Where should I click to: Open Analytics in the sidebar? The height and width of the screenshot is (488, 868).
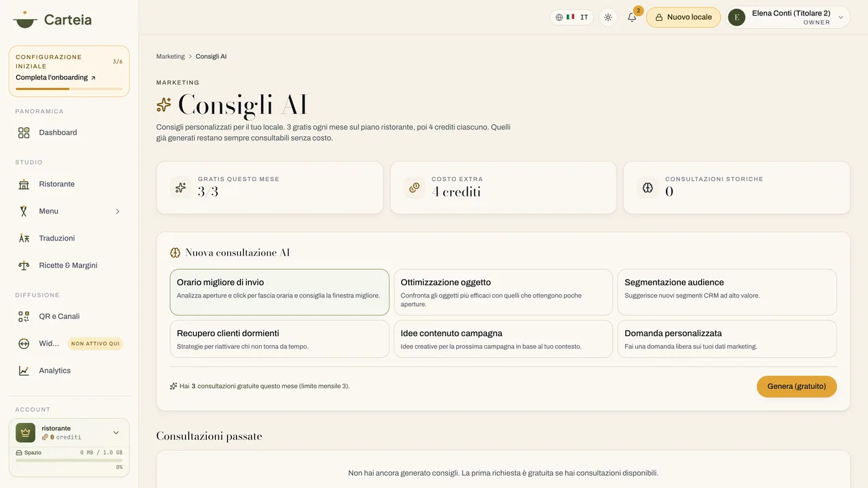point(69,371)
